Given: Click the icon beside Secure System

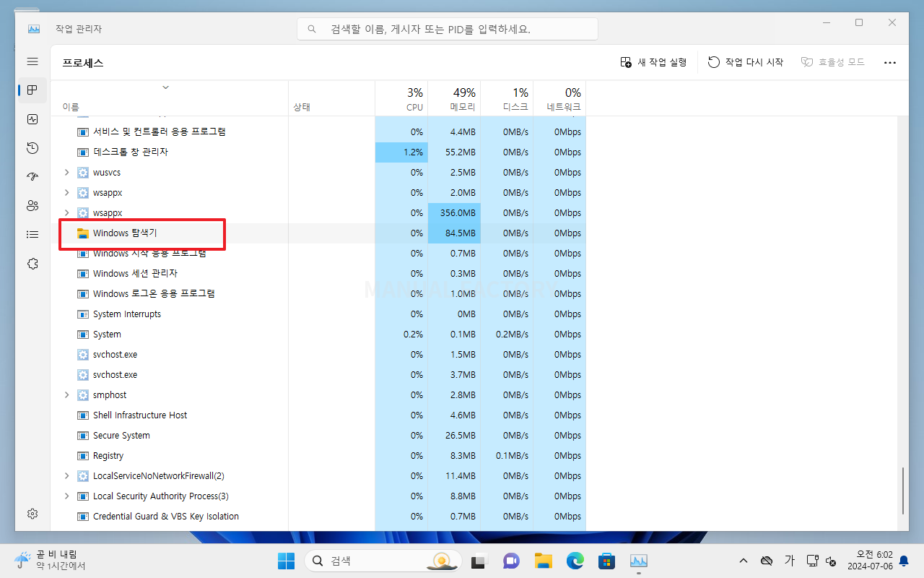Looking at the screenshot, I should pos(82,436).
